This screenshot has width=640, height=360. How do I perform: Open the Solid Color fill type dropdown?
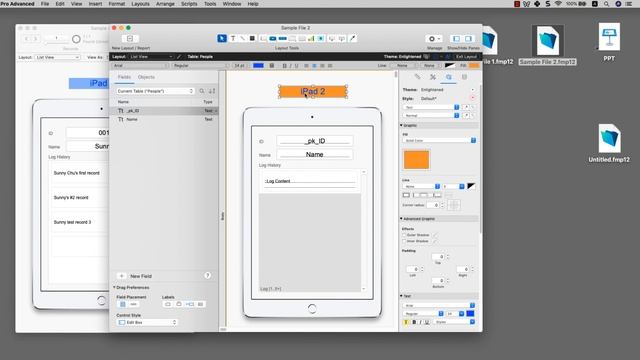[x=439, y=140]
